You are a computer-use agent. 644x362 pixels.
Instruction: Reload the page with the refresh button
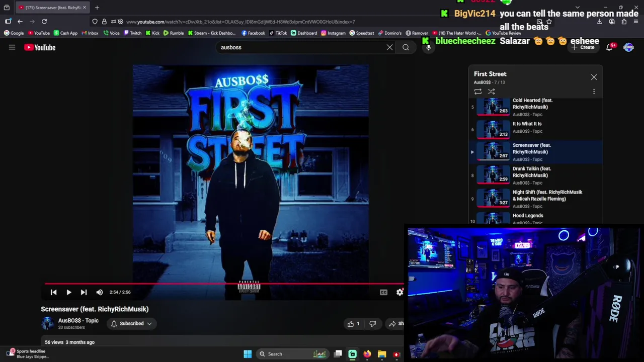(44, 22)
